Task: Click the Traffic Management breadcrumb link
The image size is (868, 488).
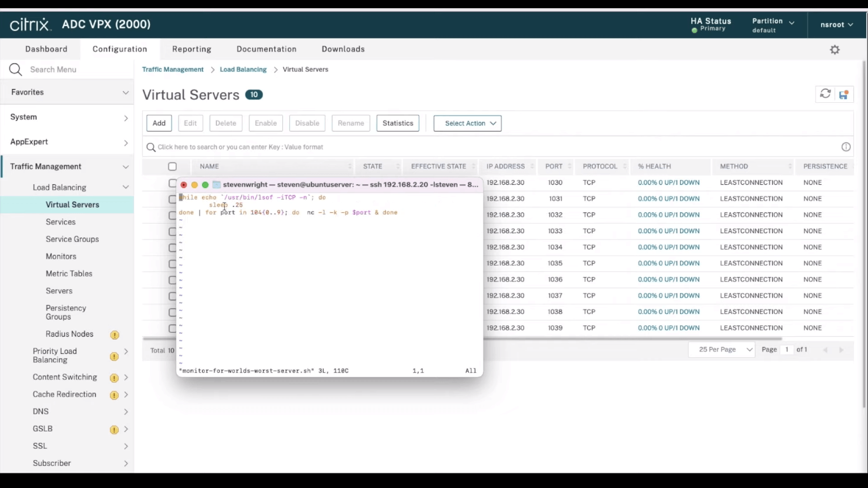Action: 173,69
